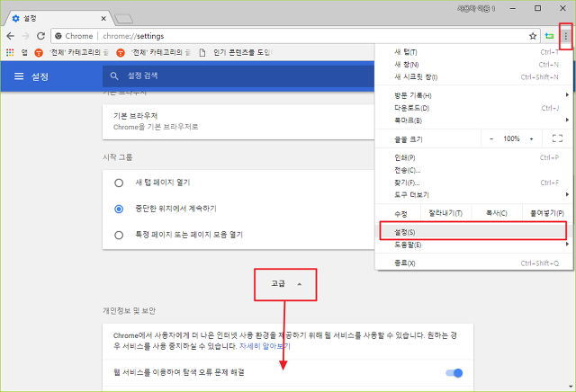Open the 인기 콘텐츠 bookmark
576x392 pixels.
tap(235, 52)
